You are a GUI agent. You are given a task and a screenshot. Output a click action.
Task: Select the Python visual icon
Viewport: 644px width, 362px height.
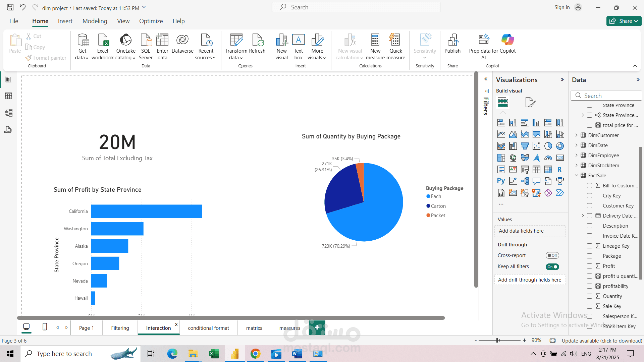click(x=501, y=181)
